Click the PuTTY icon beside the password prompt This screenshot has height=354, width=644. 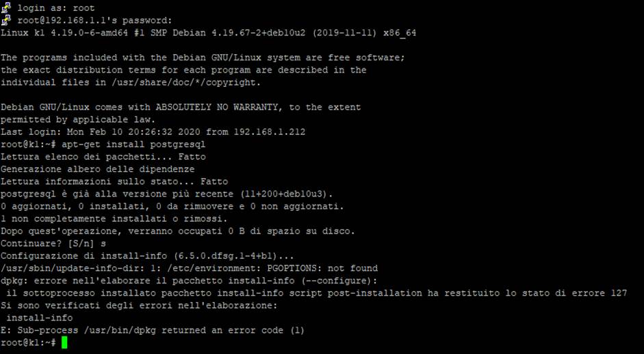6,20
